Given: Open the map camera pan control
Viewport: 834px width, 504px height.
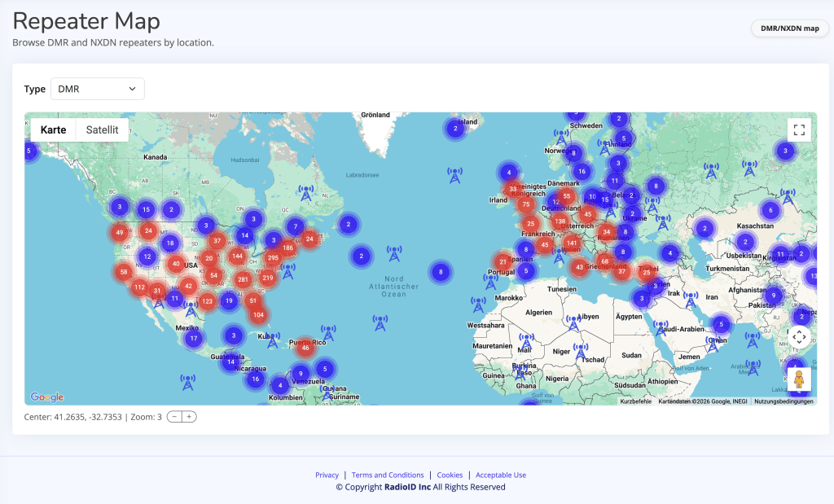Looking at the screenshot, I should click(799, 336).
